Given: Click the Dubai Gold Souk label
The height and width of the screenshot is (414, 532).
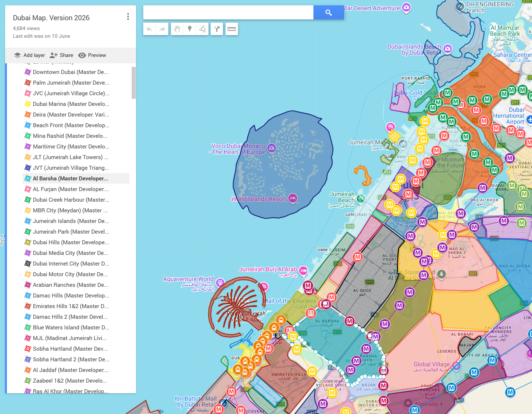Looking at the screenshot, I should (x=415, y=95).
